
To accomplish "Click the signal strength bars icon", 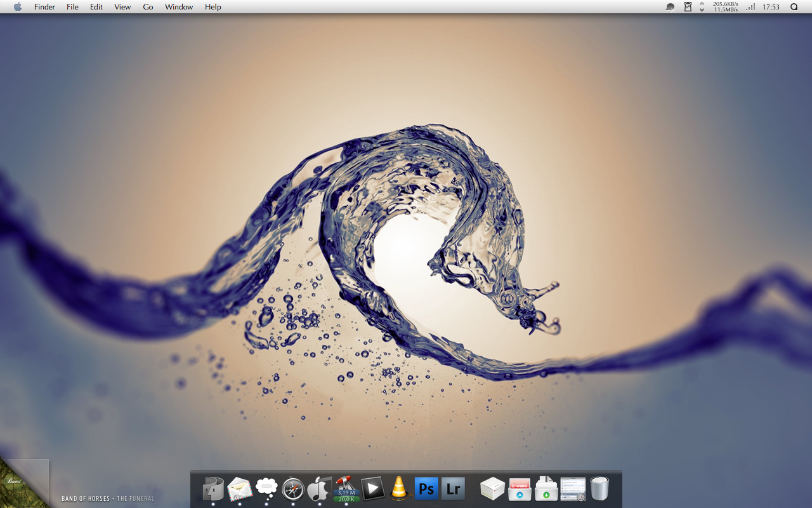I will pyautogui.click(x=751, y=7).
